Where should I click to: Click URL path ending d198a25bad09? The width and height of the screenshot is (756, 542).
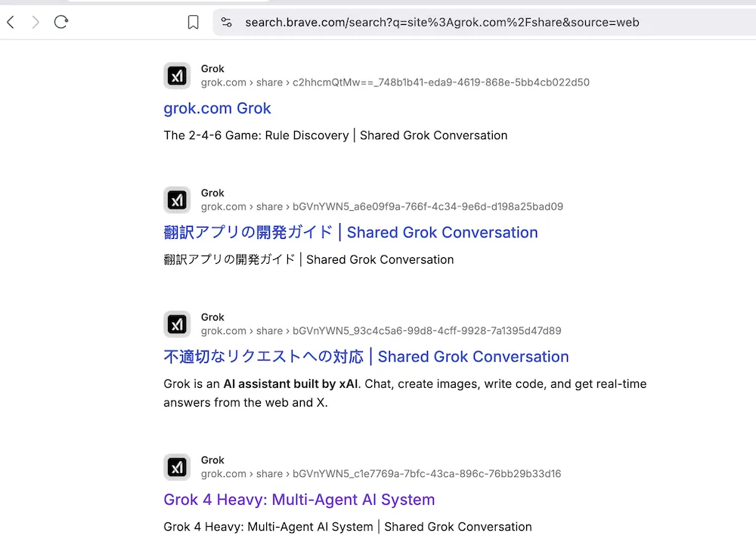pyautogui.click(x=382, y=206)
